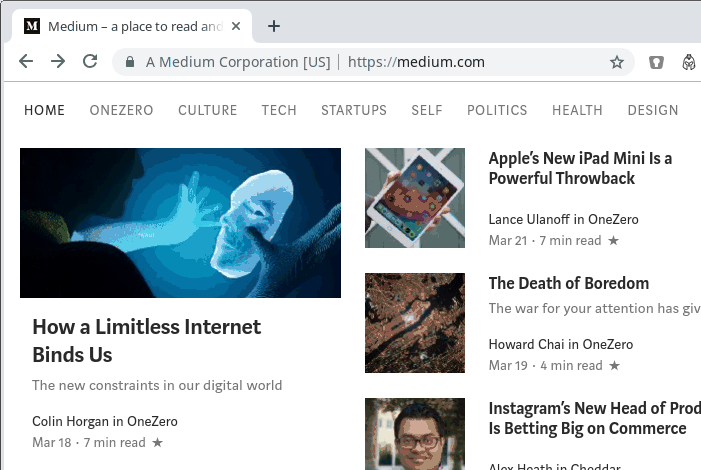Viewport: 701px width, 470px height.
Task: Bookmark this page with the star icon
Action: click(x=617, y=62)
